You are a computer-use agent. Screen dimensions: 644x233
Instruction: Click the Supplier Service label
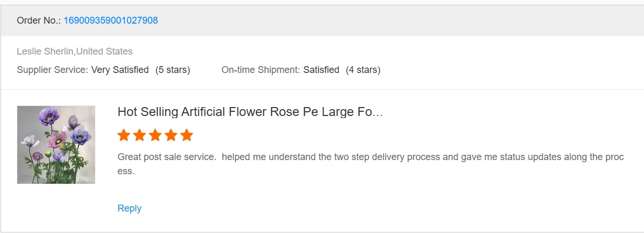(52, 70)
